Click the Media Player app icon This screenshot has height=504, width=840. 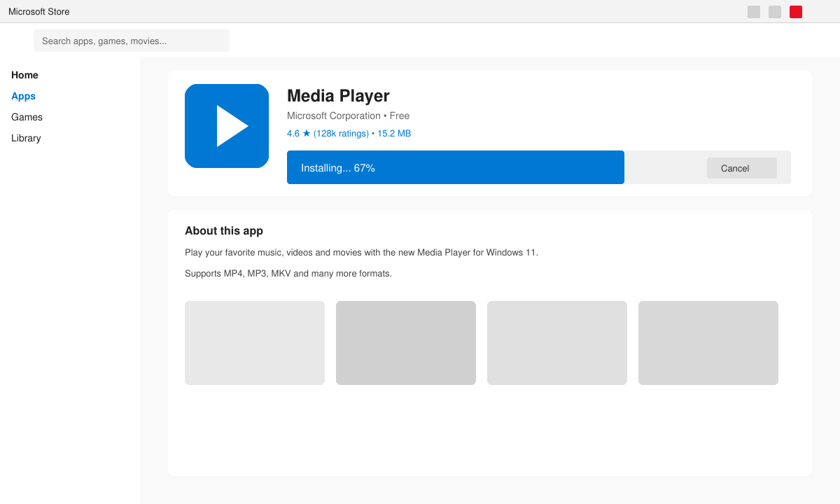click(227, 126)
